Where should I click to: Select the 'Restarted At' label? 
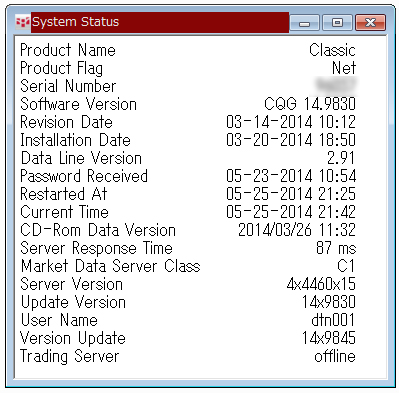[64, 194]
